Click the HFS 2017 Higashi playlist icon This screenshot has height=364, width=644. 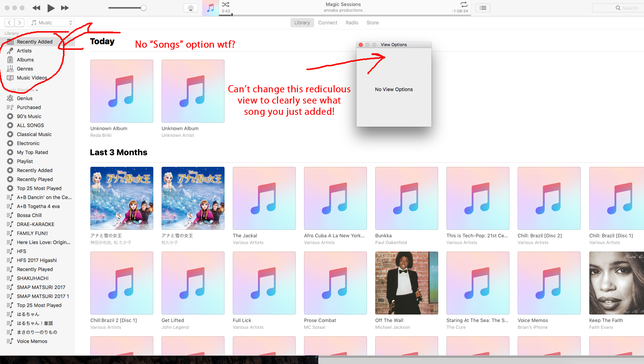10,260
